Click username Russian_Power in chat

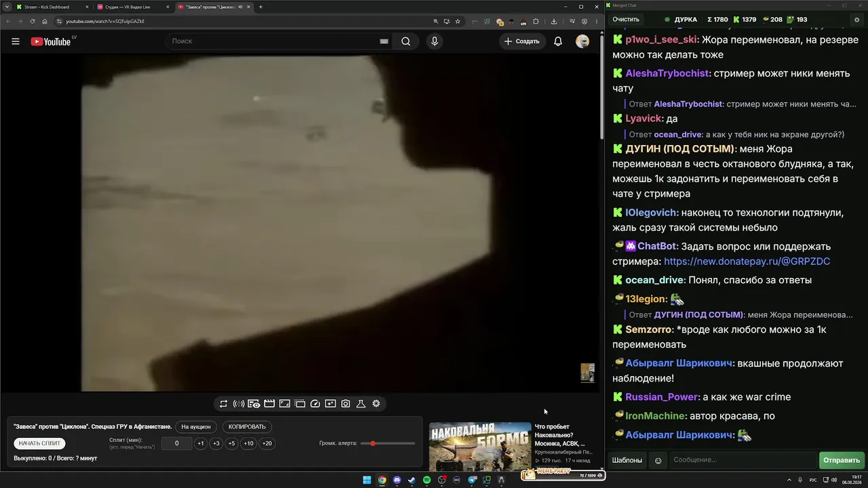pyautogui.click(x=661, y=397)
